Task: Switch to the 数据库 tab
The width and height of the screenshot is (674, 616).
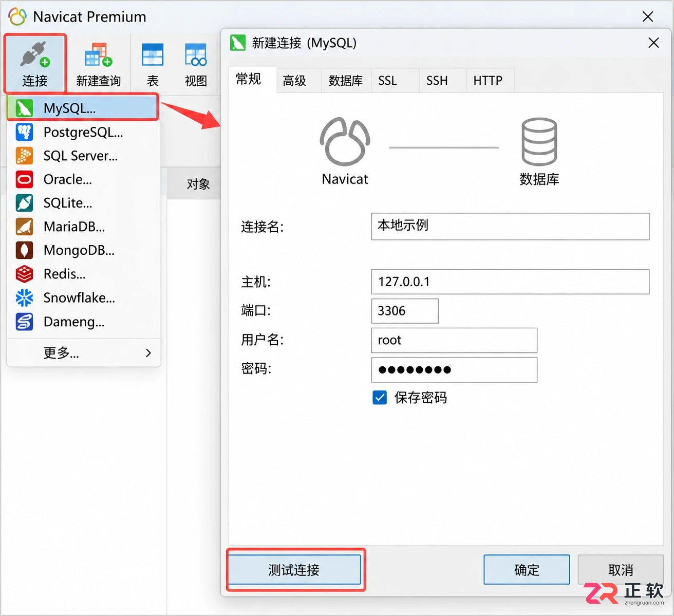Action: (x=346, y=80)
